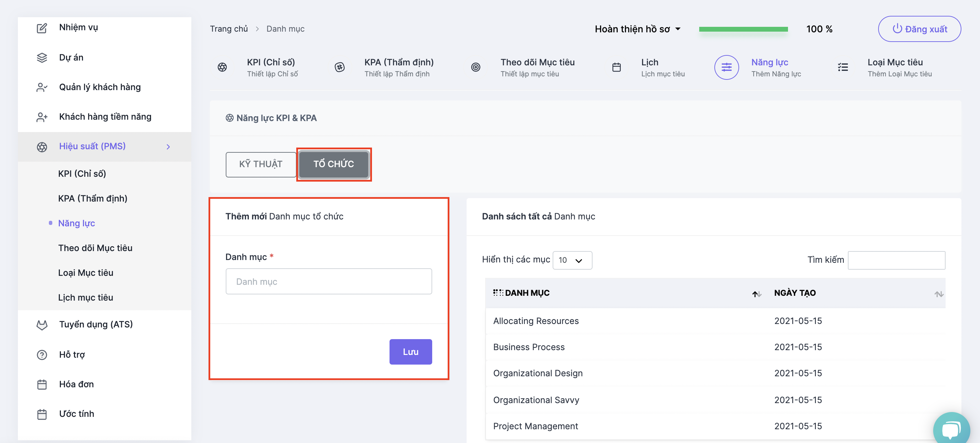Click the Hóa đơn calendar icon

point(42,385)
